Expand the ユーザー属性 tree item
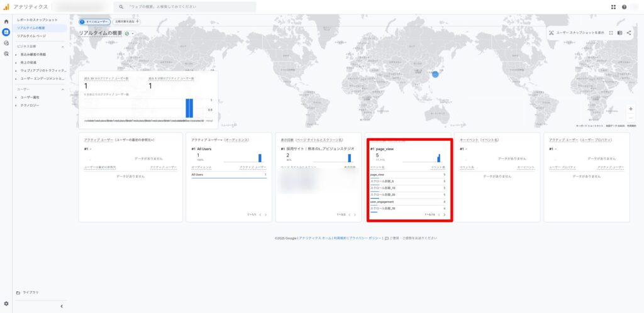644x313 pixels. 16,97
